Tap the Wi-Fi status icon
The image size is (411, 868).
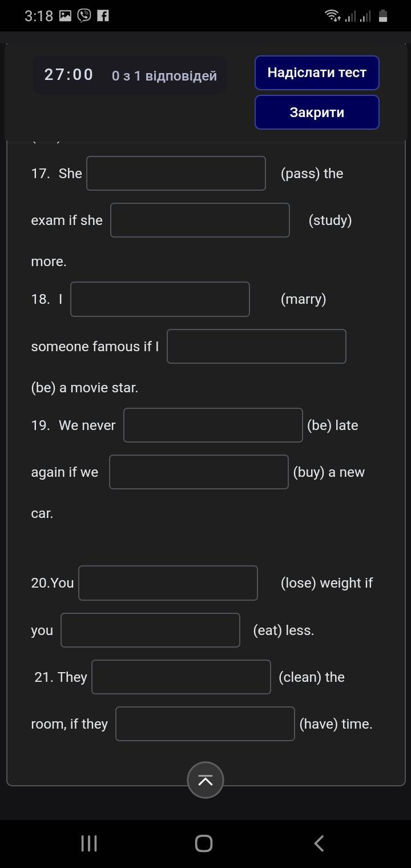click(x=332, y=15)
